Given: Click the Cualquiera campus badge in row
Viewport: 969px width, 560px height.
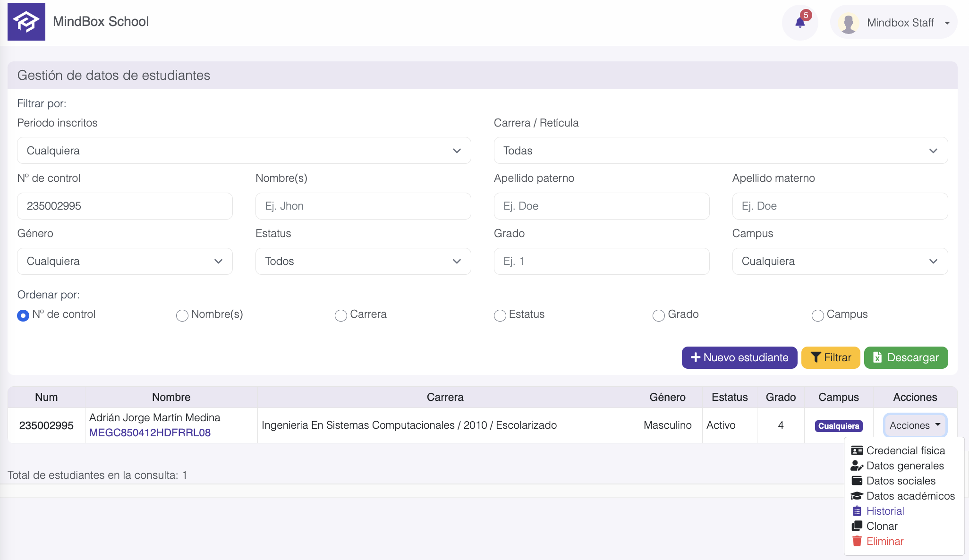Looking at the screenshot, I should click(x=838, y=426).
